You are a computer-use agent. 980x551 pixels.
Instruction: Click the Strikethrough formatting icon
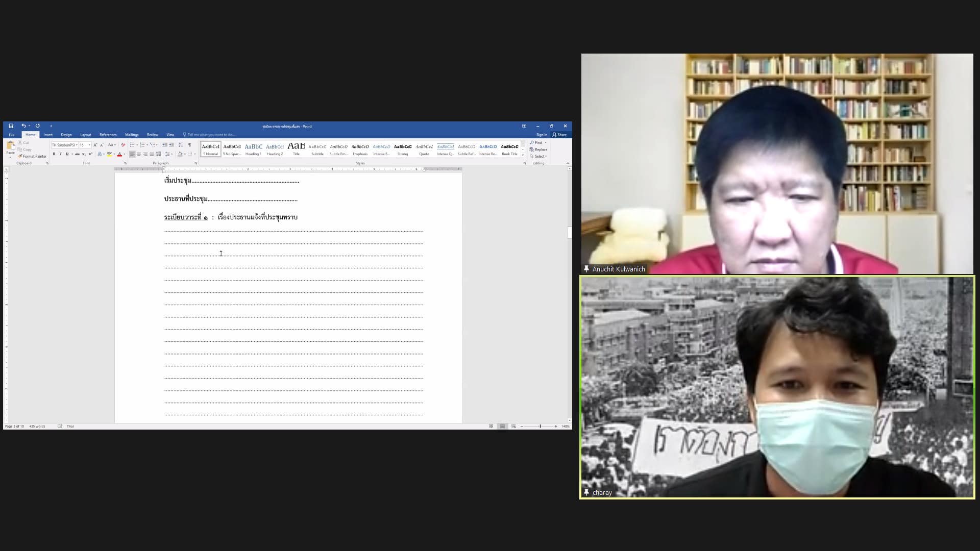(x=77, y=154)
